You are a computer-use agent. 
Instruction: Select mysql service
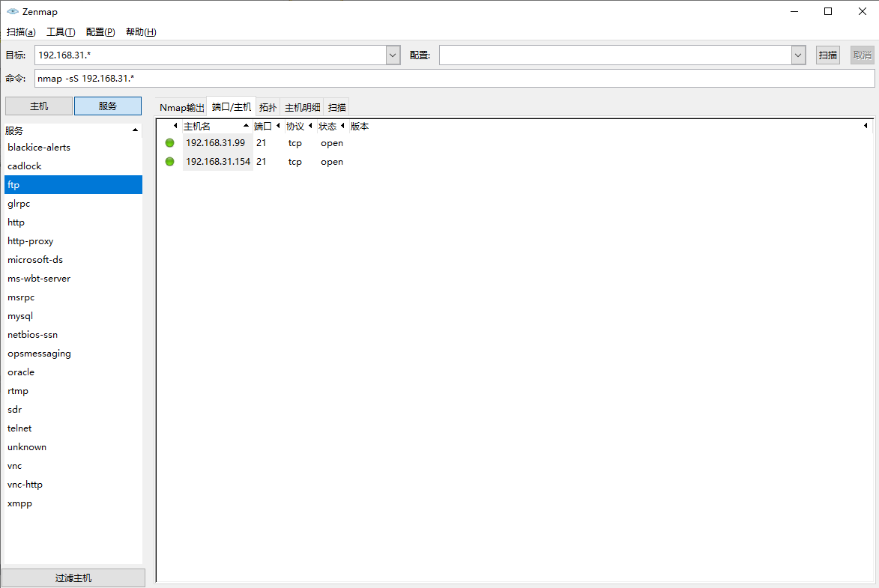pos(73,315)
